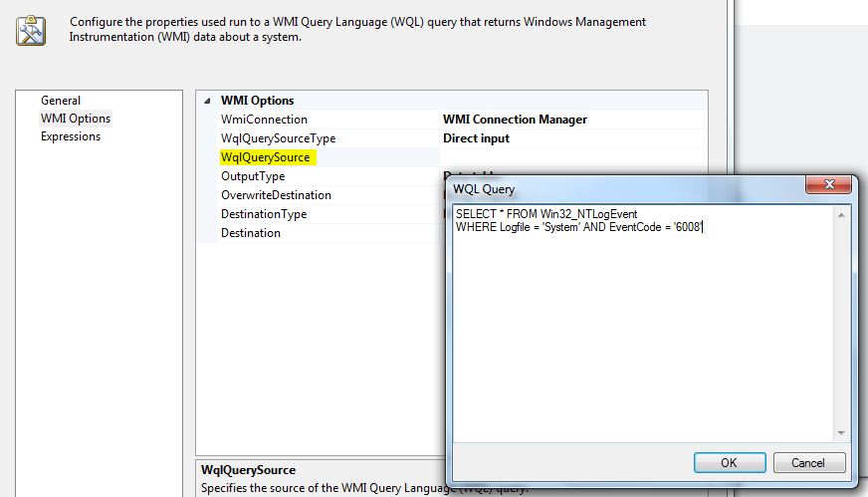Select the highlighted WqlQuerySource property
The image size is (868, 497).
tap(268, 157)
